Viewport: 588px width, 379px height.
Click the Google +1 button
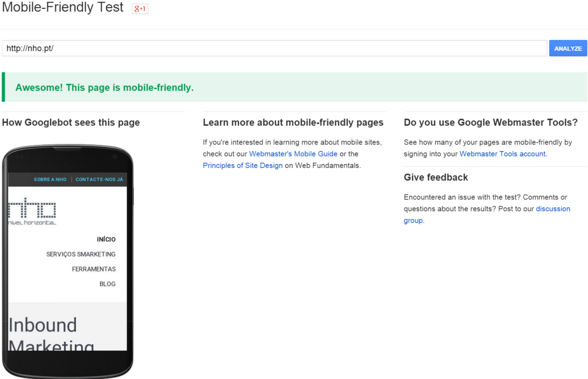pyautogui.click(x=140, y=9)
